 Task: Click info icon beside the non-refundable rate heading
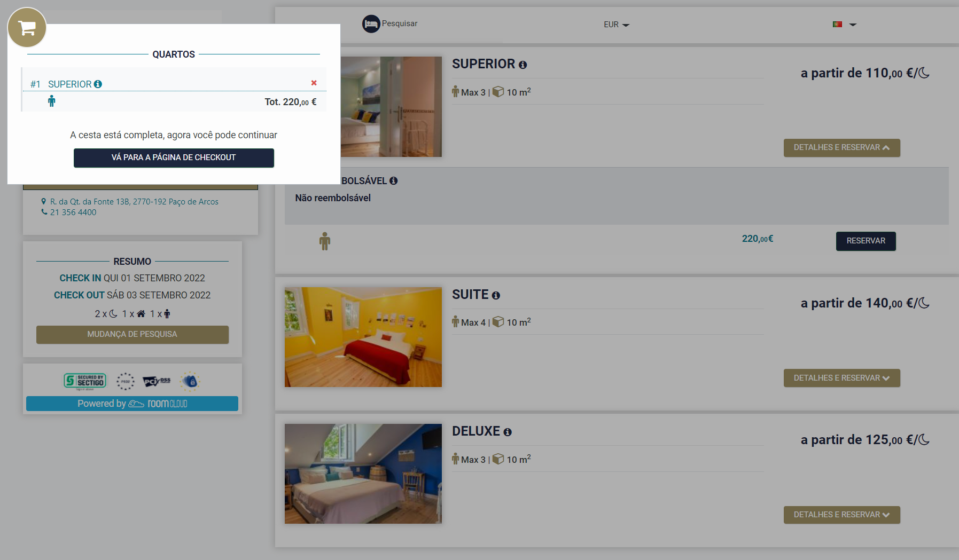pos(393,181)
